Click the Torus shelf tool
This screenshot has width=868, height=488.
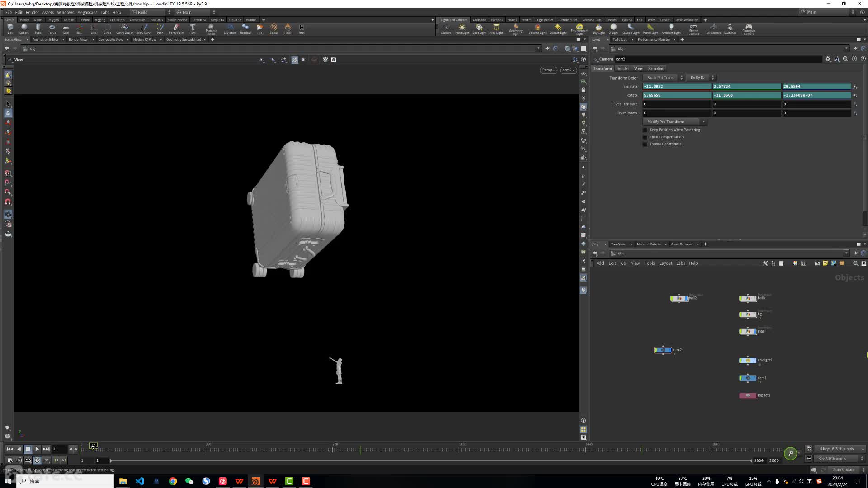click(x=52, y=29)
